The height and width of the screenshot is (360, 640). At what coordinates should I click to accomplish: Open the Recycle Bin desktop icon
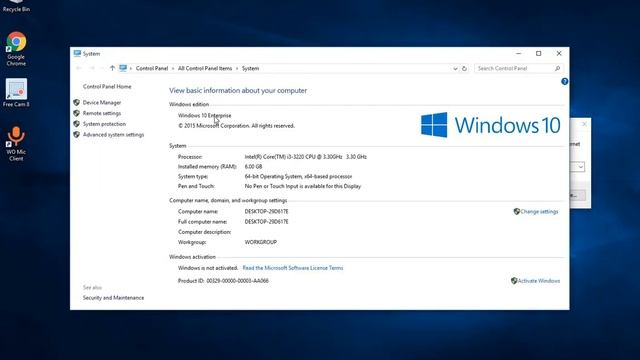coord(16,6)
